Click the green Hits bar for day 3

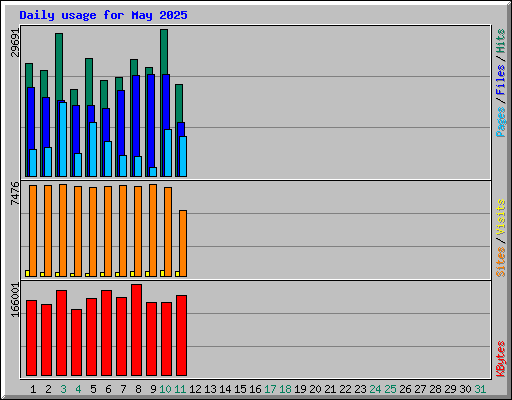pos(59,67)
